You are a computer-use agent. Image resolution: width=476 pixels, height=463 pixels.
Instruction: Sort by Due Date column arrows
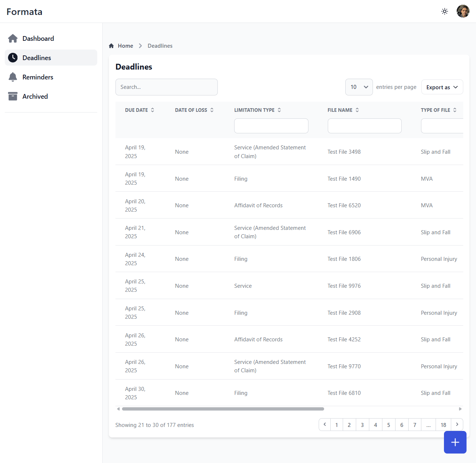click(x=153, y=110)
